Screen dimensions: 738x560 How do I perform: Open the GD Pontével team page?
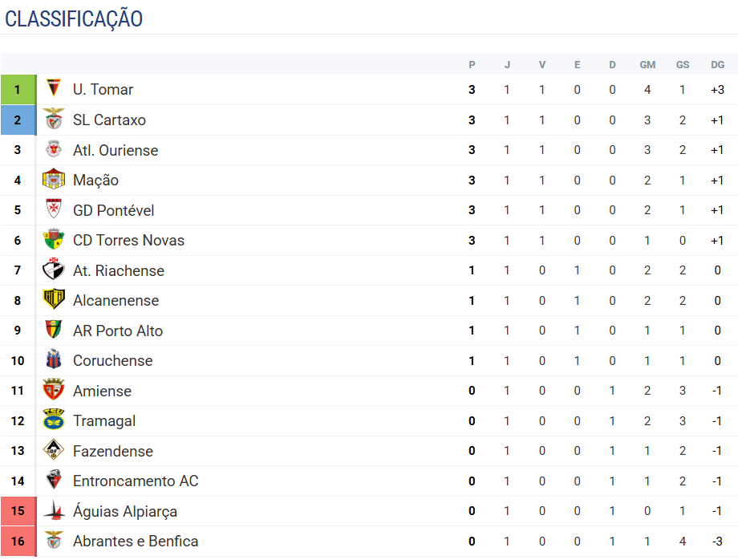click(113, 210)
